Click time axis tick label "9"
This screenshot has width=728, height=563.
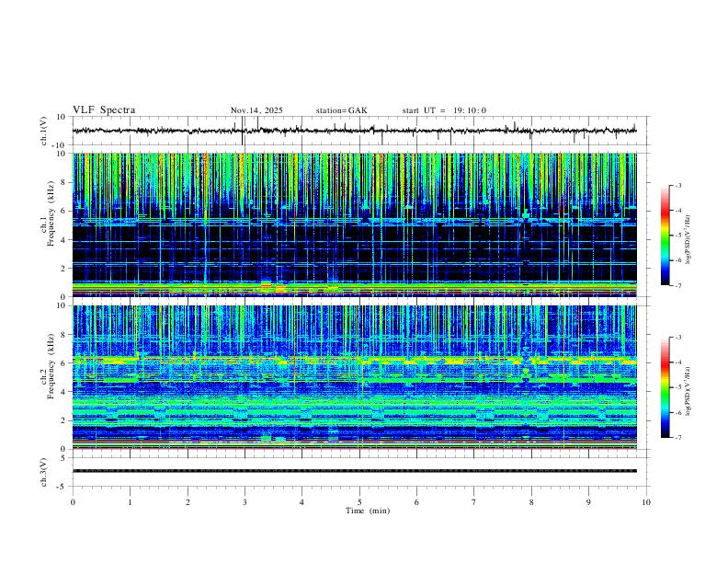point(588,502)
